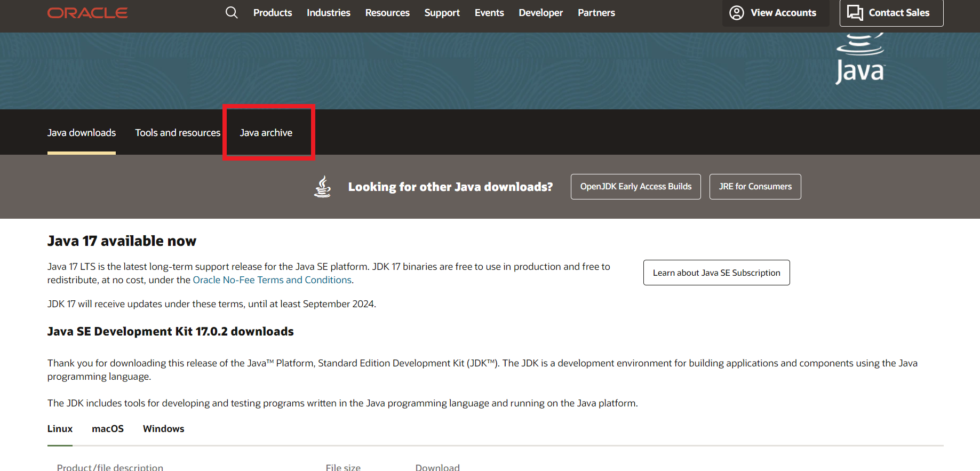This screenshot has height=471, width=980.
Task: Open the Resources menu
Action: tap(387, 13)
